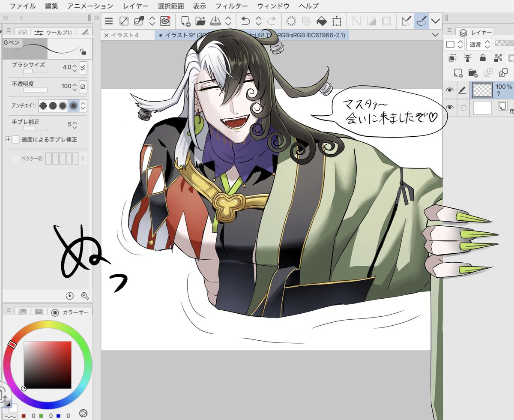This screenshot has width=514, height=420.
Task: Add a new raster layer
Action: click(457, 72)
